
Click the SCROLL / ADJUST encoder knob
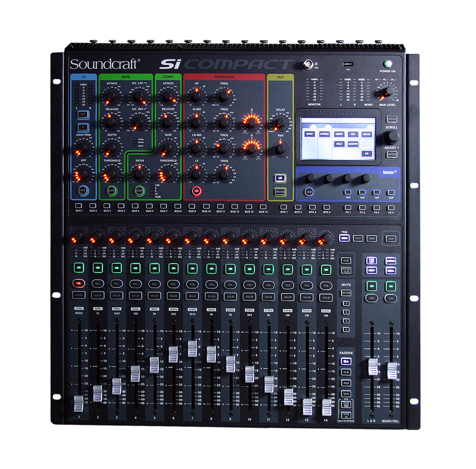coord(391,137)
